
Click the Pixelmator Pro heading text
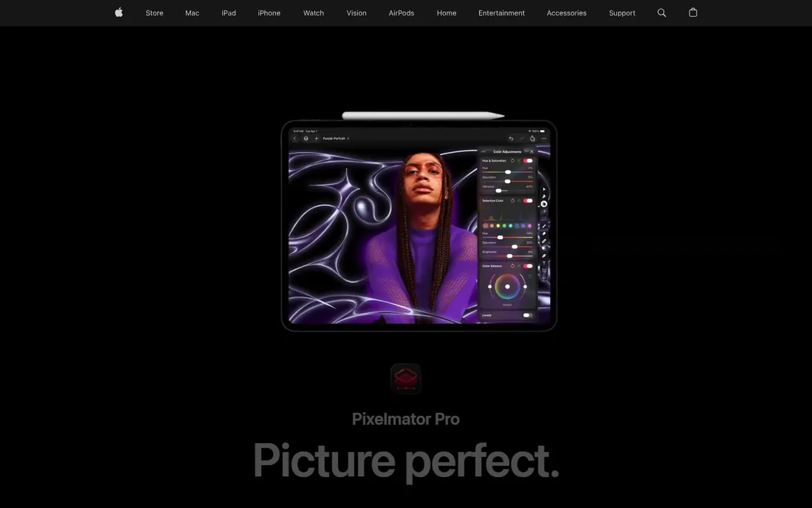[x=405, y=419]
